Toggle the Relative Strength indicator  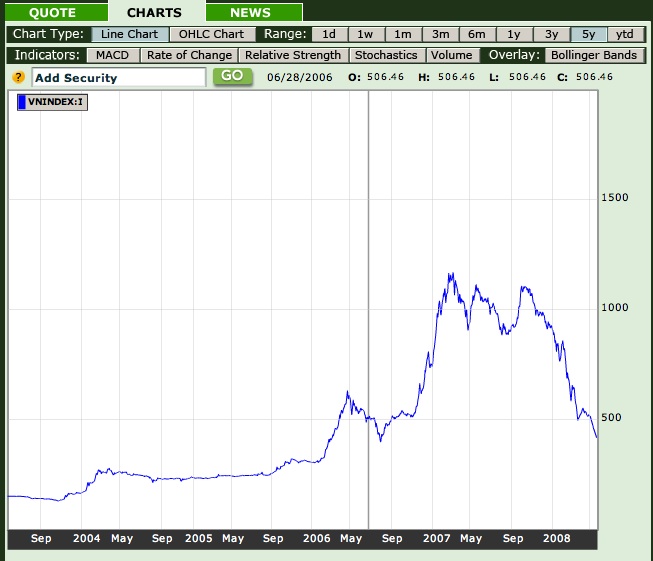(293, 55)
